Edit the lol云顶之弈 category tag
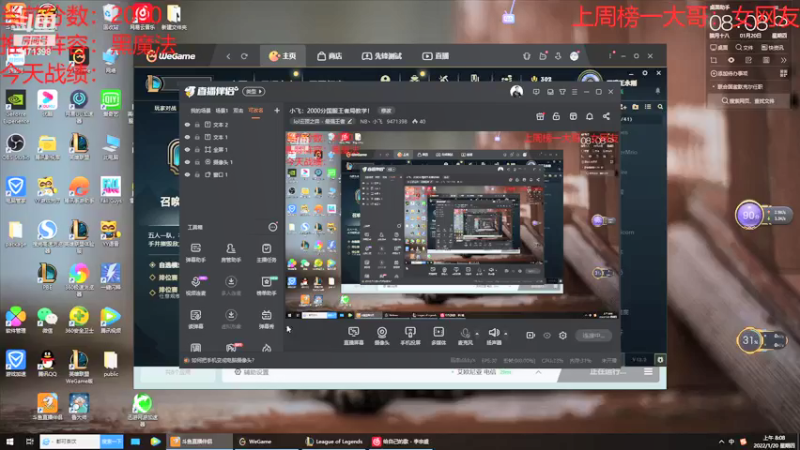This screenshot has width=800, height=450. 322,121
